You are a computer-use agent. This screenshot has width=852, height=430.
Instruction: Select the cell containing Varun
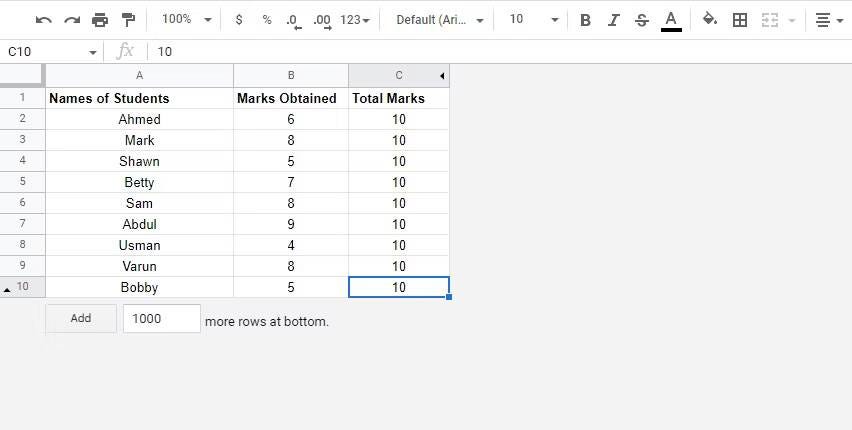tap(140, 266)
